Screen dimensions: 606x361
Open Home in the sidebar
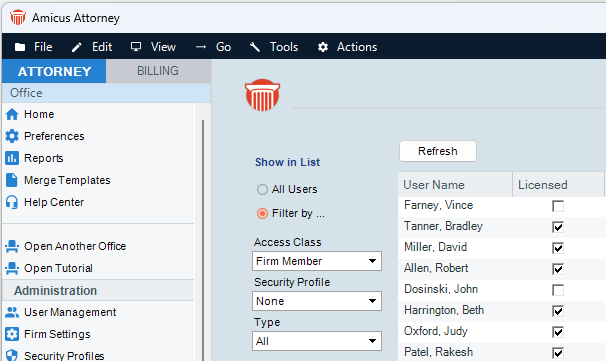pos(39,114)
